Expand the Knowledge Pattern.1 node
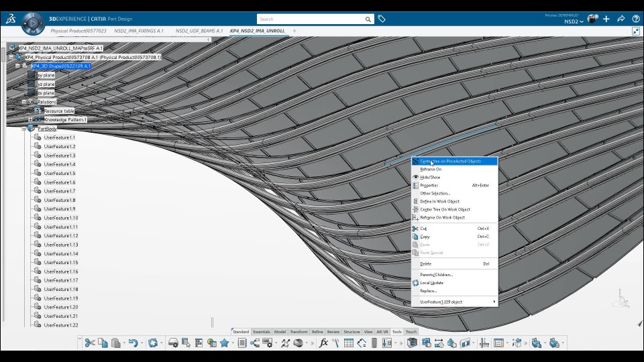Screen dimensions: 644x362 pyautogui.click(x=30, y=119)
